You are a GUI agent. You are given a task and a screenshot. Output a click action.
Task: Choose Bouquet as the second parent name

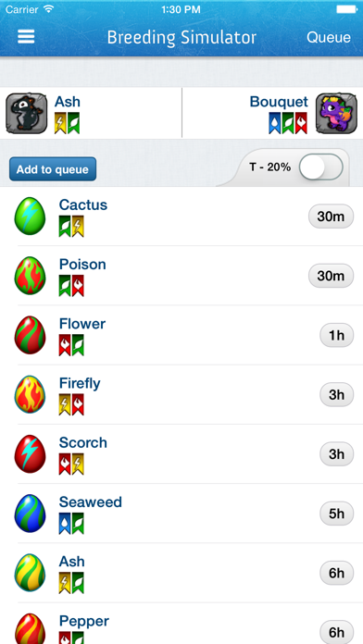click(x=279, y=102)
